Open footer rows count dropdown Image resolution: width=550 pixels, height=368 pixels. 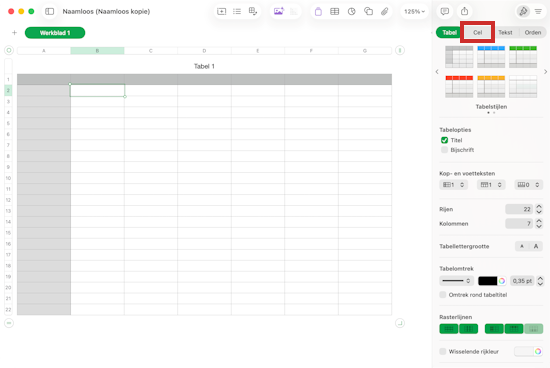point(529,185)
